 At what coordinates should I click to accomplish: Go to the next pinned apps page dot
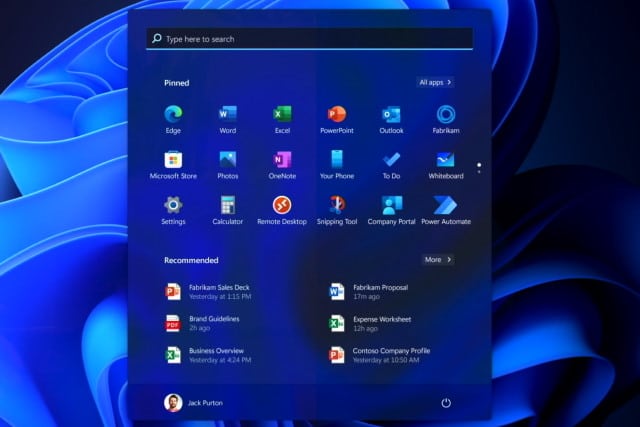[x=479, y=172]
